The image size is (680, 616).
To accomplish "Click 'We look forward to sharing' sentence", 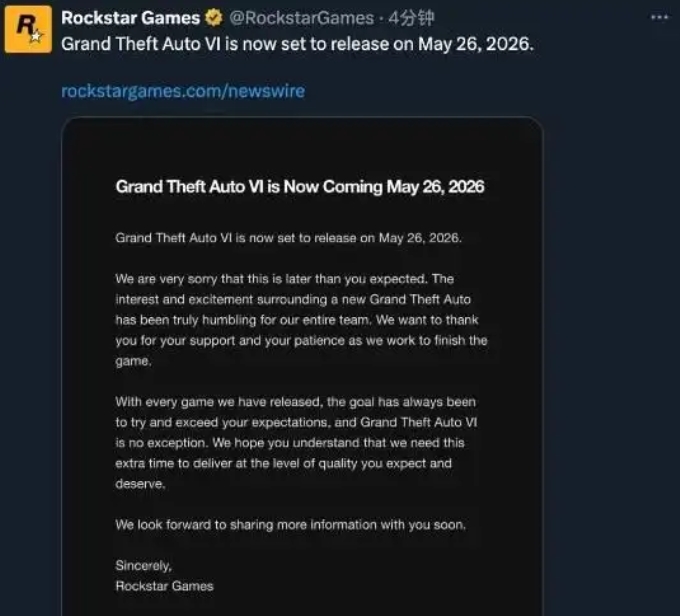I will [291, 524].
